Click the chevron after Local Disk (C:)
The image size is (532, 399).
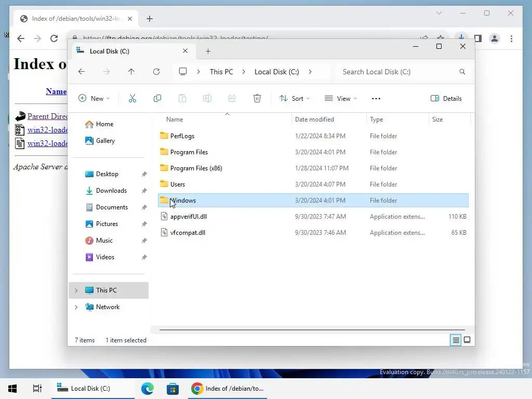tap(310, 72)
